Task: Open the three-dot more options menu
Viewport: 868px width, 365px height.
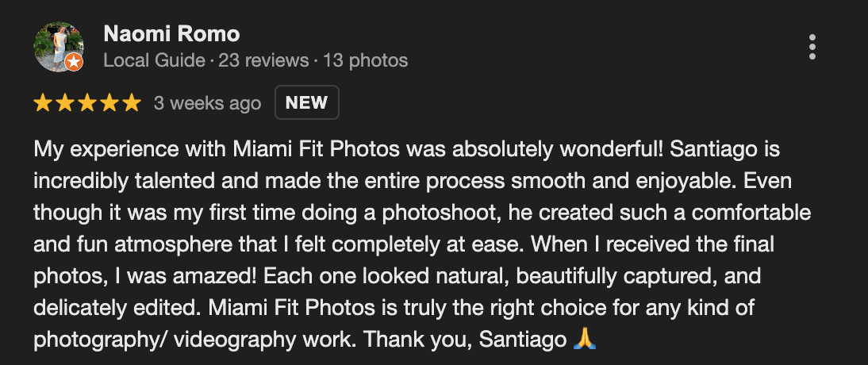Action: click(812, 47)
